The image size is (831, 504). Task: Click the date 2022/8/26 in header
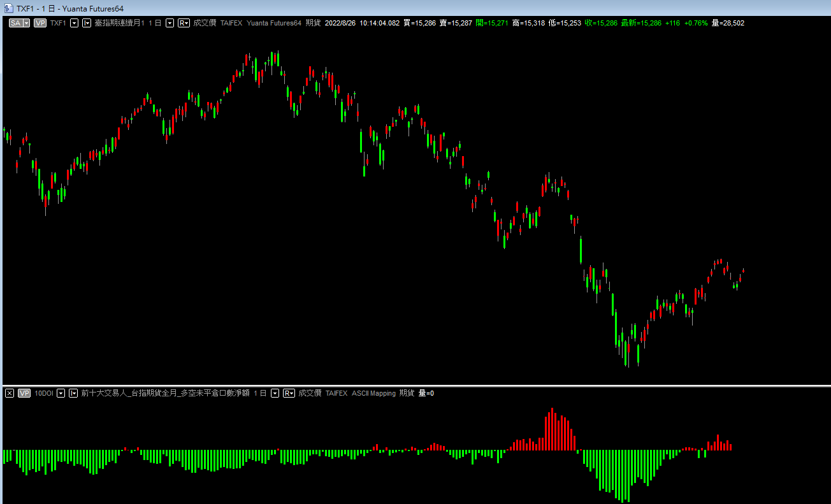pos(340,23)
